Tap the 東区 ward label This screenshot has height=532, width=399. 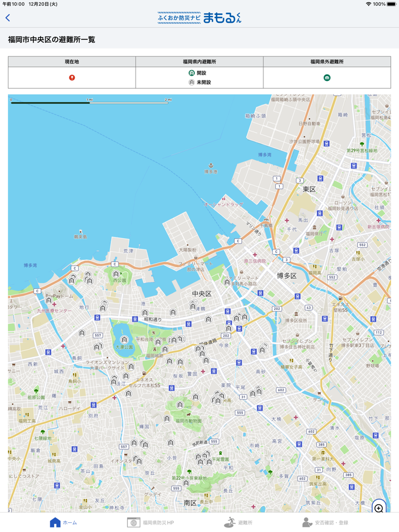click(x=309, y=189)
